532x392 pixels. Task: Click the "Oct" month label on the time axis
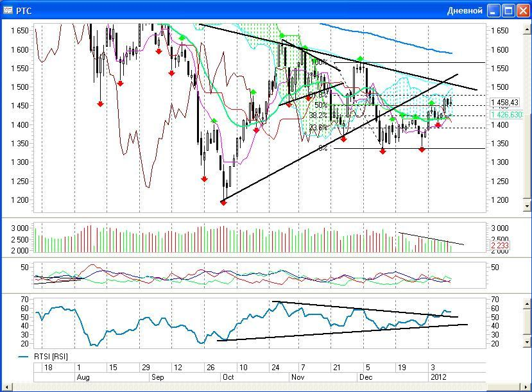(x=228, y=377)
